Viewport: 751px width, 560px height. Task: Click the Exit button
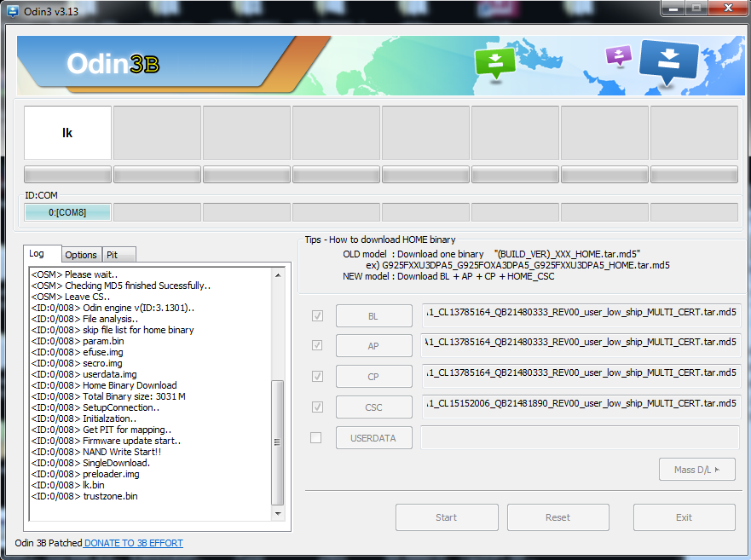(684, 517)
